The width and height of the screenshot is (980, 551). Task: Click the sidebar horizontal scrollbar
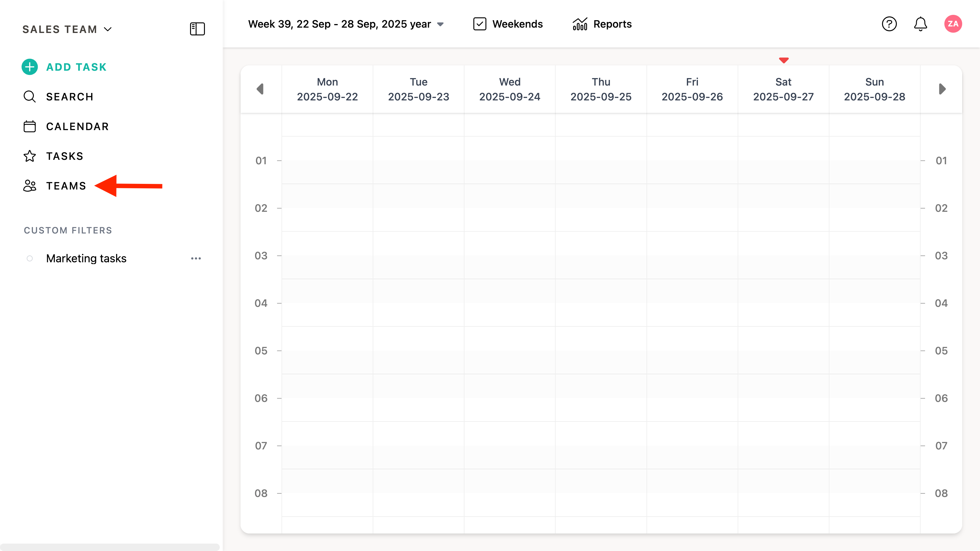click(110, 547)
